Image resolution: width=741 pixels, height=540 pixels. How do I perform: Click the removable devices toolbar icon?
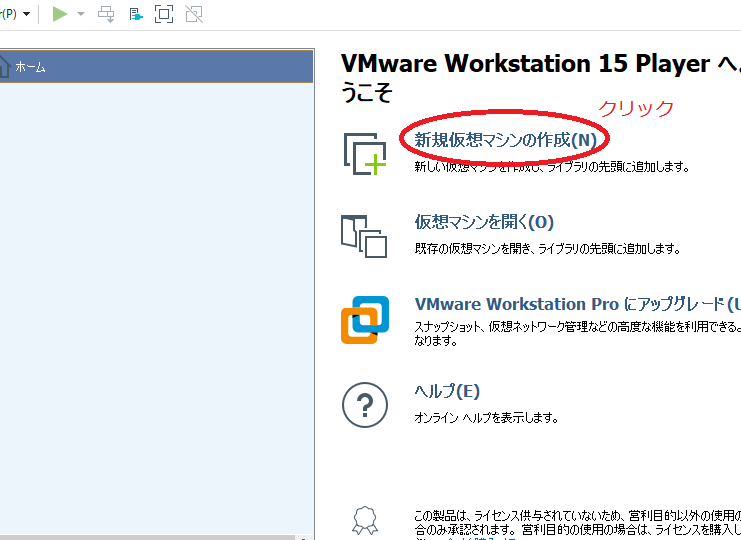pyautogui.click(x=136, y=15)
